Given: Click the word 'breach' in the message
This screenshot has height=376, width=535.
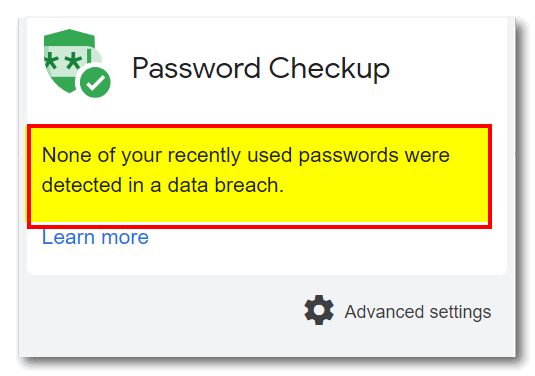Looking at the screenshot, I should [x=249, y=185].
